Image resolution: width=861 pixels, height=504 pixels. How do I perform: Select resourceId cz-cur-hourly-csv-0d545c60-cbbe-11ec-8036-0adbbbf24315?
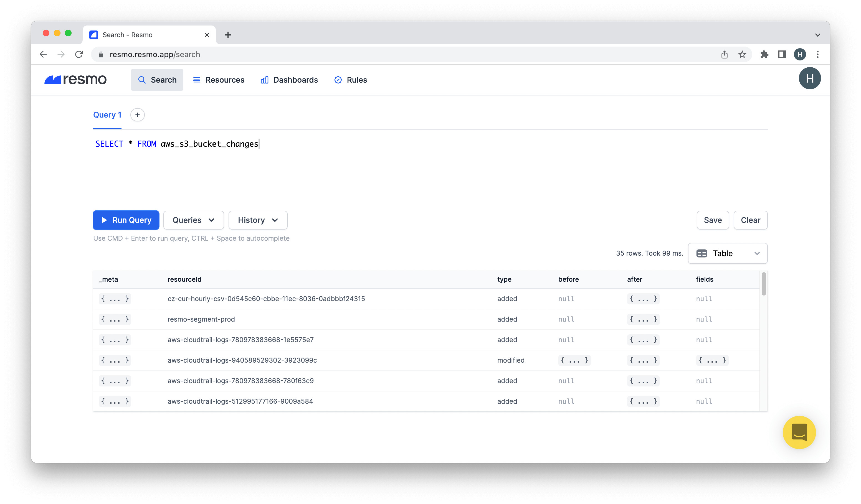(266, 299)
